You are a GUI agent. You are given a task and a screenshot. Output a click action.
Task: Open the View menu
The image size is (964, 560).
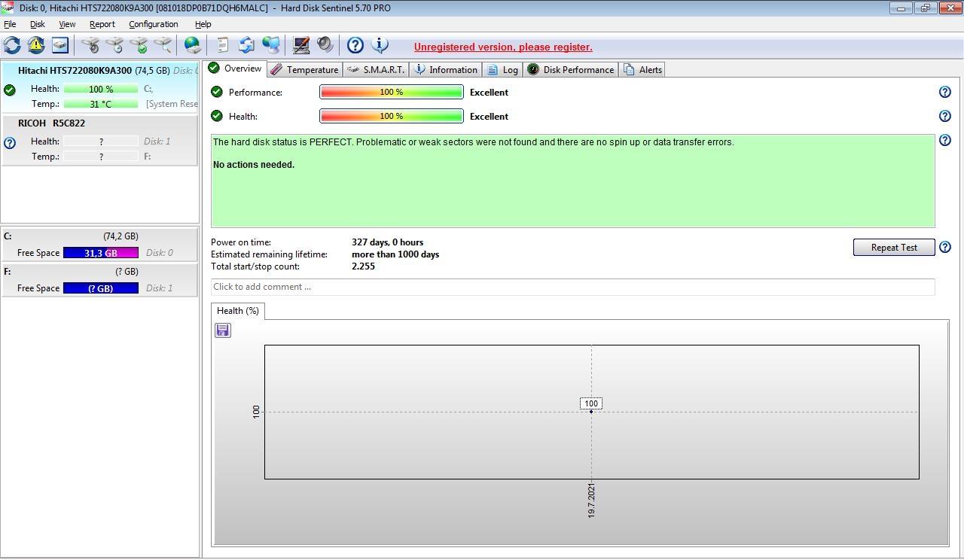tap(67, 24)
